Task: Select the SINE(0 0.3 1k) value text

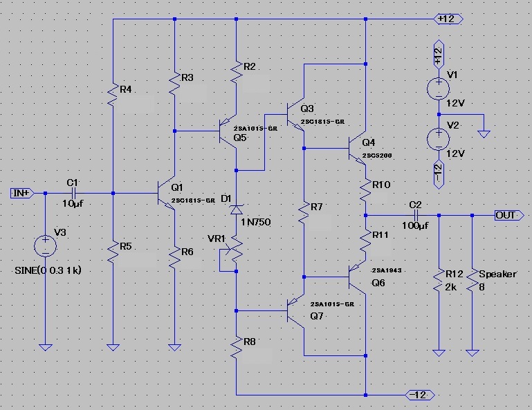Action: pos(48,270)
